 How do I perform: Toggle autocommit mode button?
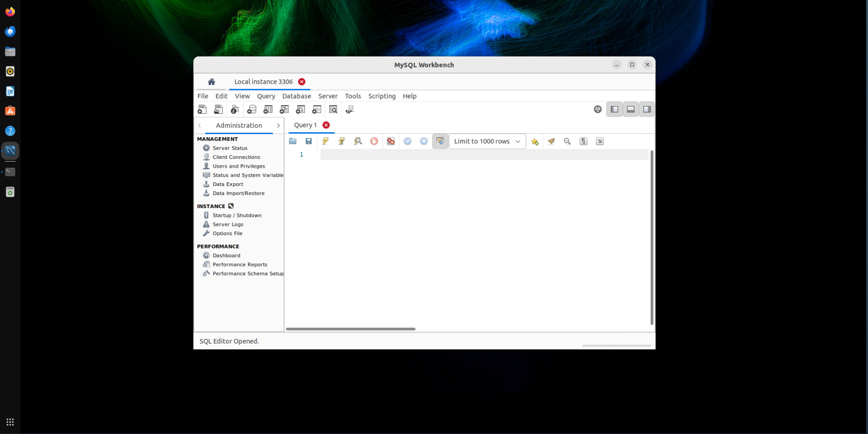(x=440, y=141)
